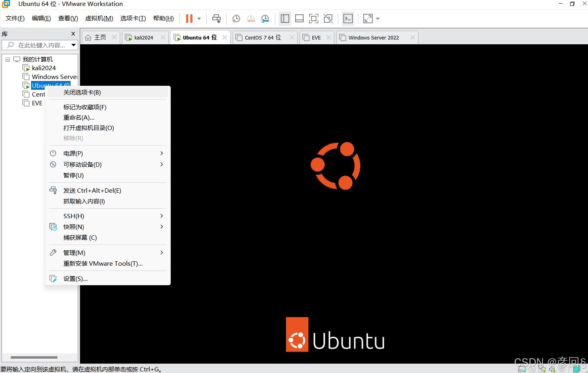588x373 pixels.
Task: Open the 编辑(E) menu
Action: [x=41, y=18]
